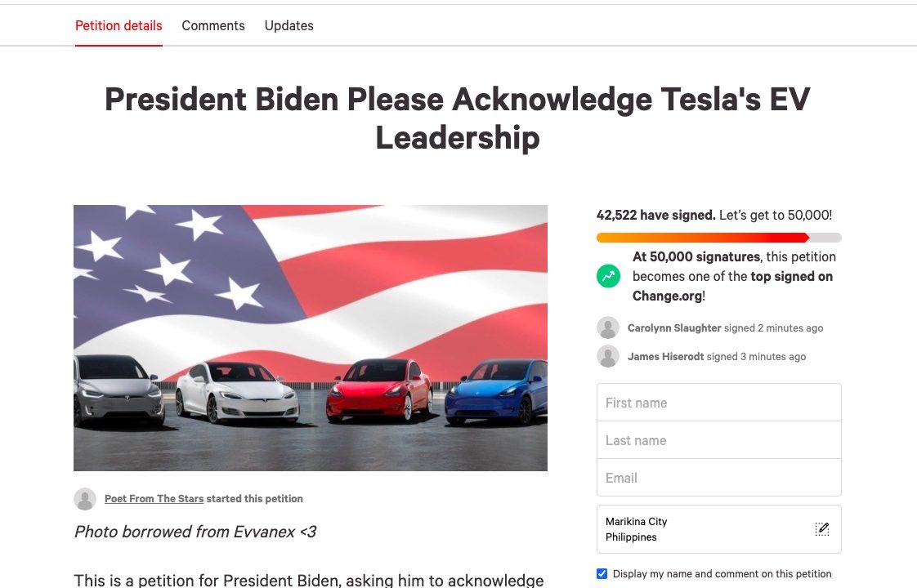Screen dimensions: 917x588
Task: Click the 42,522 have signed text
Action: point(655,215)
